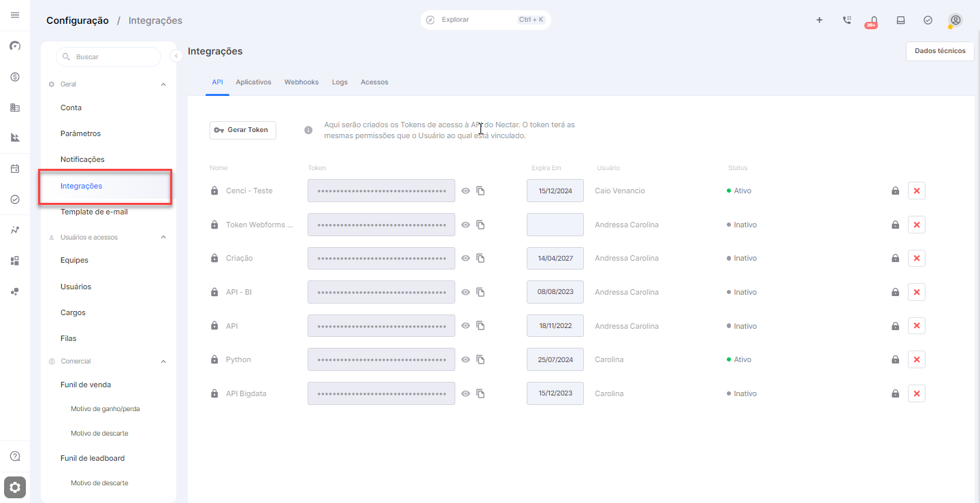Copy the API - BI token
980x503 pixels.
[x=480, y=292]
